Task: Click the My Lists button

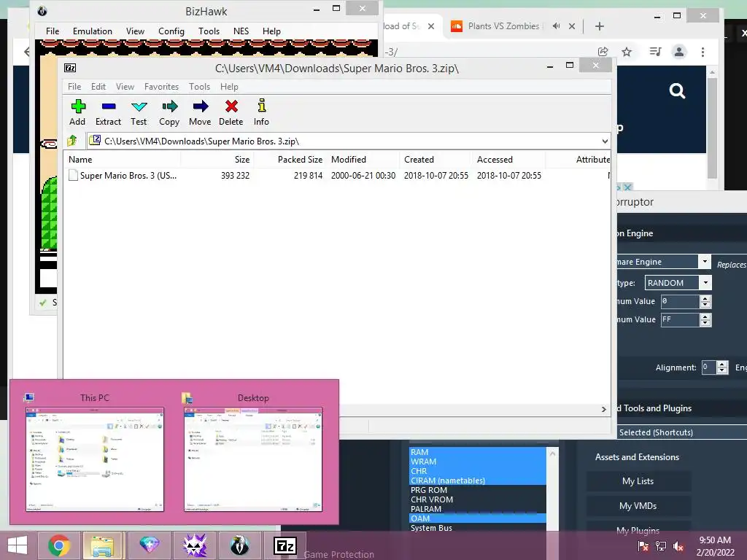Action: coord(638,481)
